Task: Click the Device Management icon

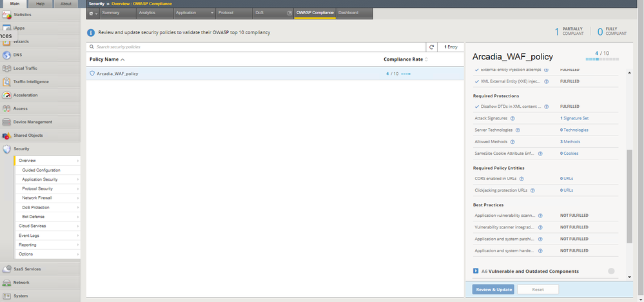Action: (6, 122)
